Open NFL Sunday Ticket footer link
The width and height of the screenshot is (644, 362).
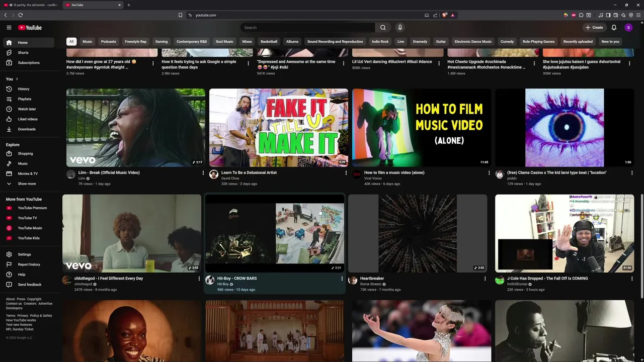(x=20, y=329)
